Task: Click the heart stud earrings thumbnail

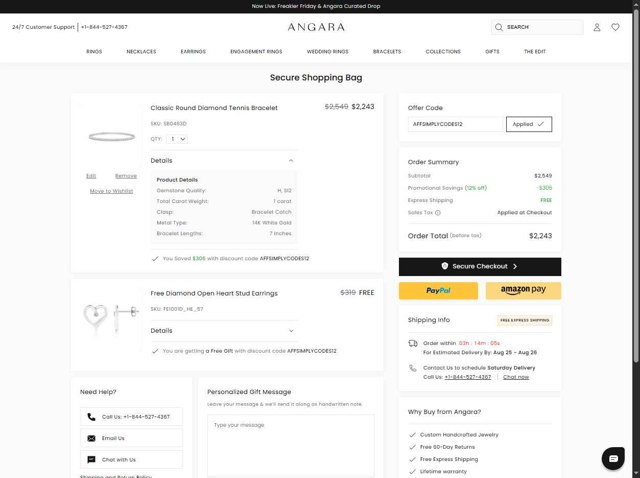Action: click(x=111, y=318)
